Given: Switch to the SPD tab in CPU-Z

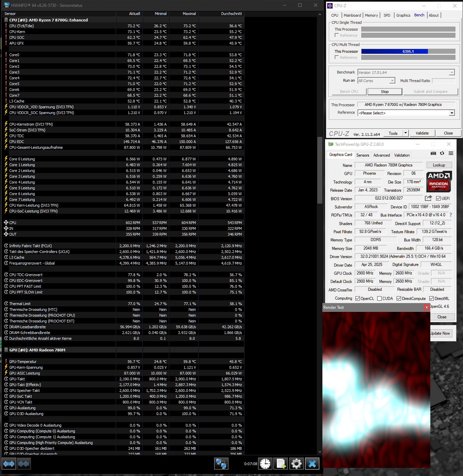Looking at the screenshot, I should [x=387, y=15].
